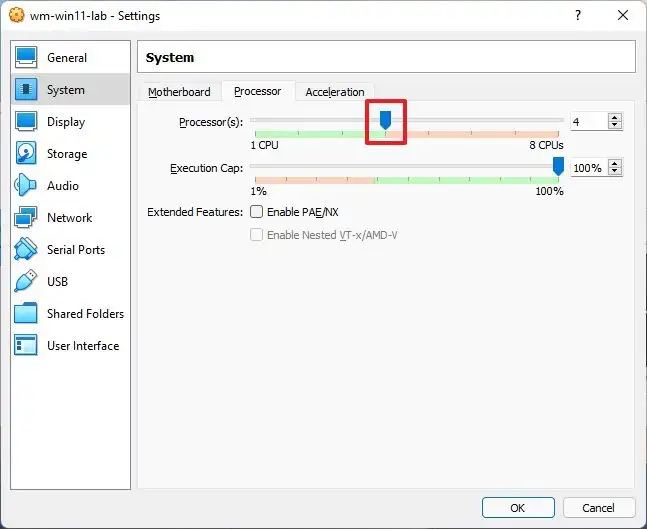This screenshot has width=647, height=529.
Task: Click the Network label in sidebar
Action: pos(69,217)
